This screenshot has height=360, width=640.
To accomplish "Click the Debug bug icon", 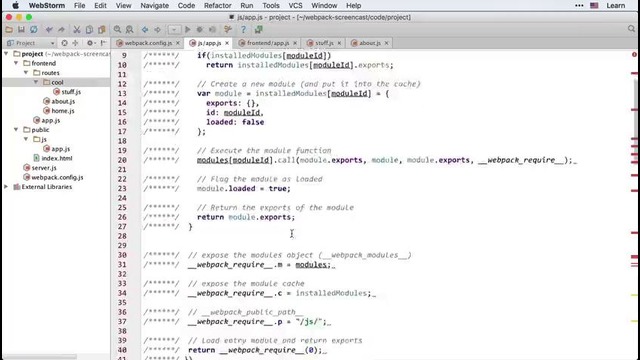I will [x=200, y=29].
